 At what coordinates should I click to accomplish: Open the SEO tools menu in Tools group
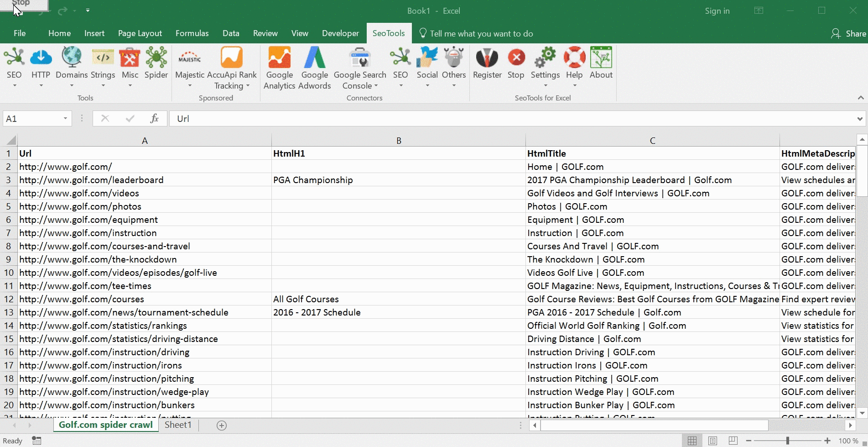[14, 67]
